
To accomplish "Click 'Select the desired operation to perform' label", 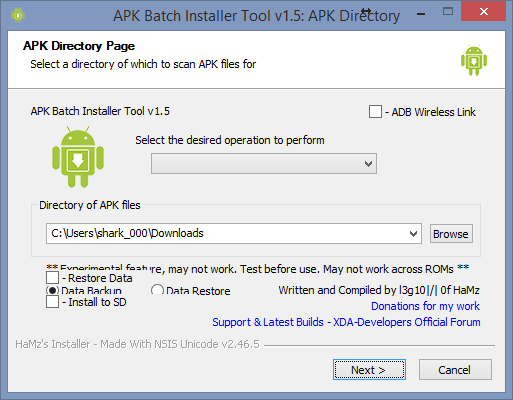I will point(230,140).
